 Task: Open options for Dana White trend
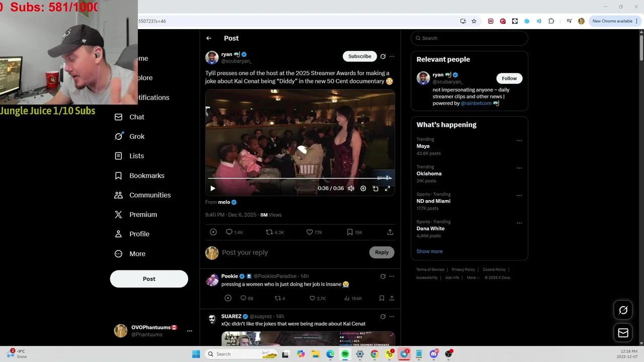tap(519, 223)
